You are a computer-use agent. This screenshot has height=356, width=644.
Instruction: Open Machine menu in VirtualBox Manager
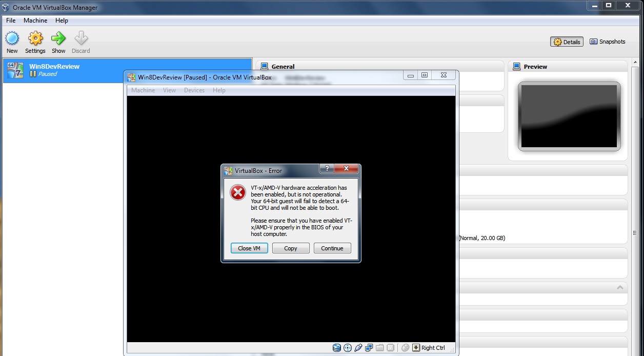pyautogui.click(x=35, y=21)
